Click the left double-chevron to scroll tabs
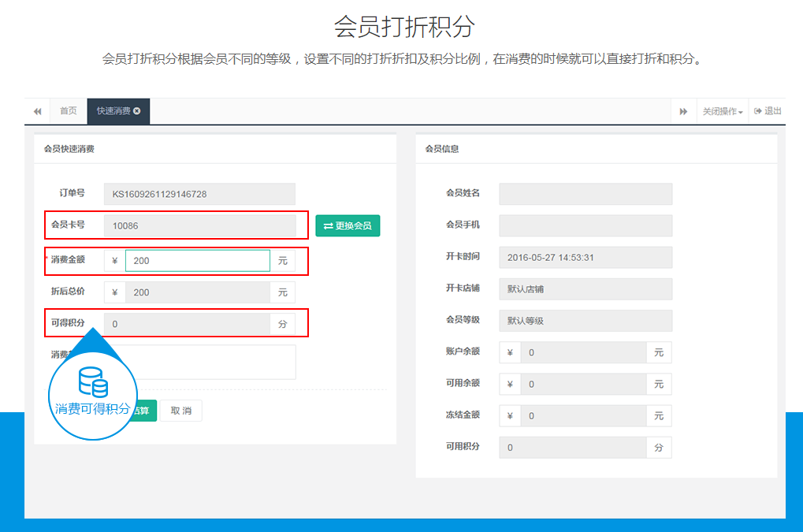Image resolution: width=803 pixels, height=532 pixels. pos(36,110)
